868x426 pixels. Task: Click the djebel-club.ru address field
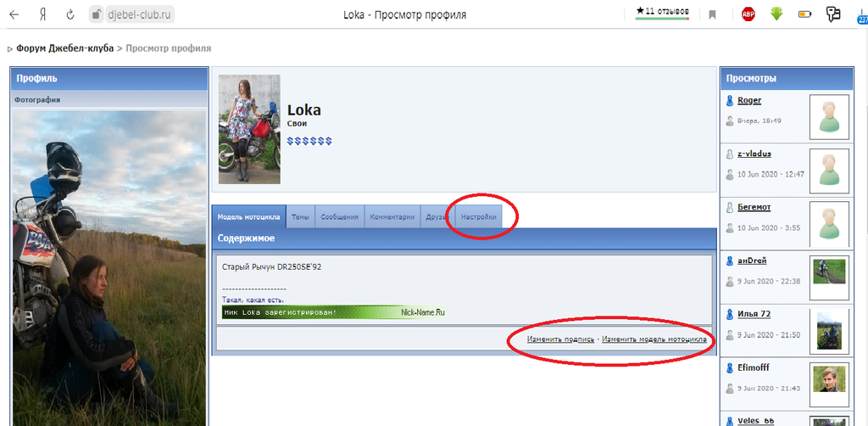click(x=138, y=15)
